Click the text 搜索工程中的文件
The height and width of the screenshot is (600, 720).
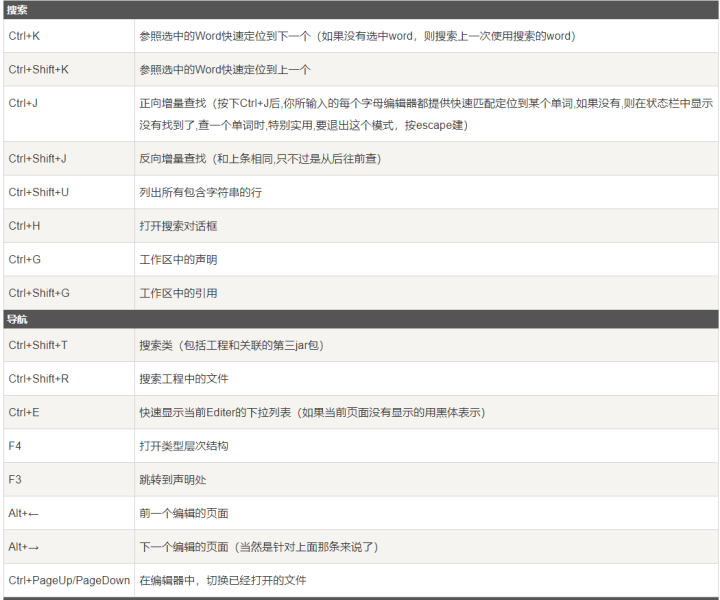tap(184, 379)
